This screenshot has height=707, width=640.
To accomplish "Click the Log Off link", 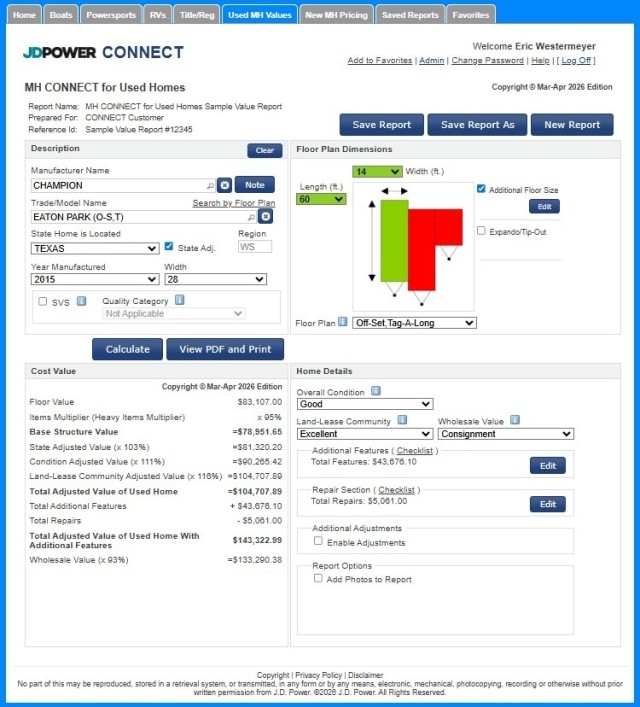I will [576, 60].
